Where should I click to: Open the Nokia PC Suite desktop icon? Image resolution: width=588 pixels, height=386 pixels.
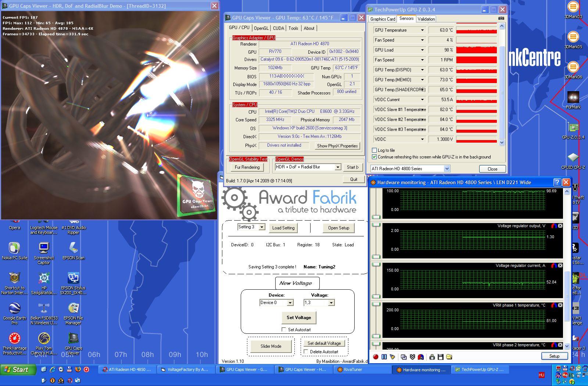tap(14, 251)
